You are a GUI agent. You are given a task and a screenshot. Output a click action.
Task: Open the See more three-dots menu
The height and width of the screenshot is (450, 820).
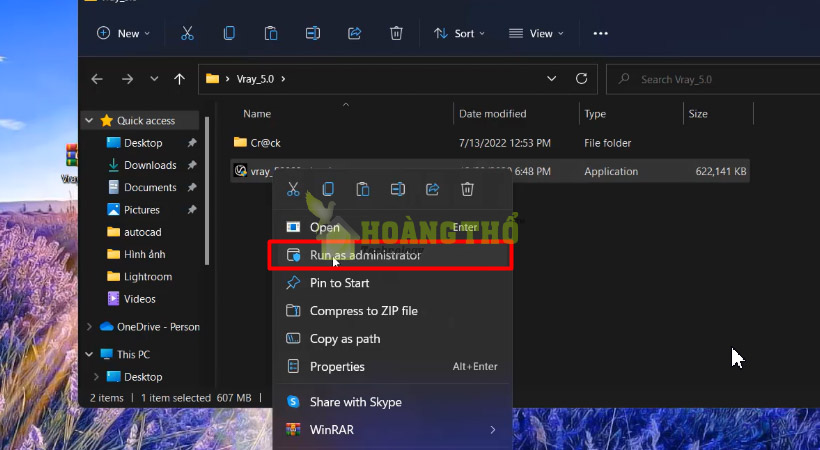[600, 33]
